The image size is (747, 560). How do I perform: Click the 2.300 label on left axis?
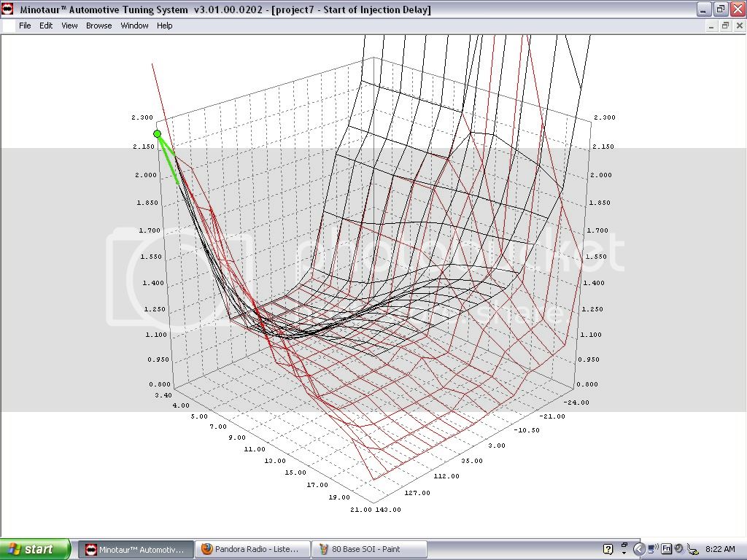(142, 117)
